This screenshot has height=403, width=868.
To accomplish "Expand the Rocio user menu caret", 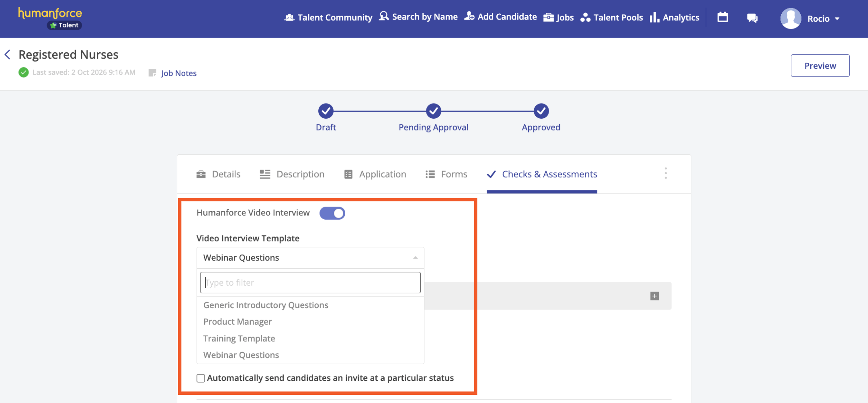I will pyautogui.click(x=837, y=19).
